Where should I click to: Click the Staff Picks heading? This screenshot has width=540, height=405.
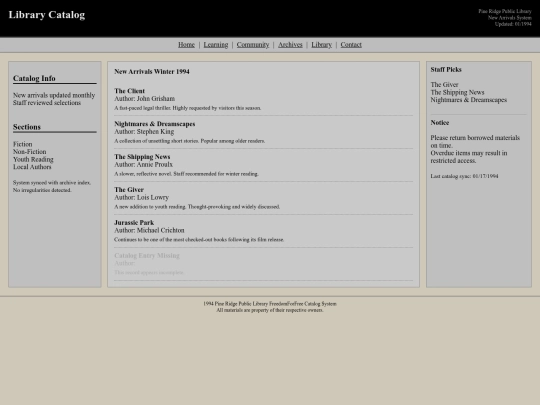446,70
